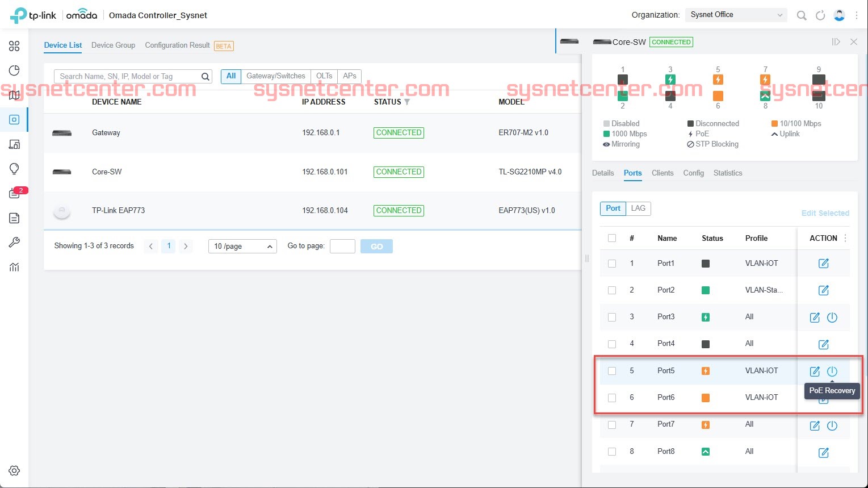Click the search icon in device search box
Image resolution: width=868 pixels, height=488 pixels.
(x=206, y=77)
